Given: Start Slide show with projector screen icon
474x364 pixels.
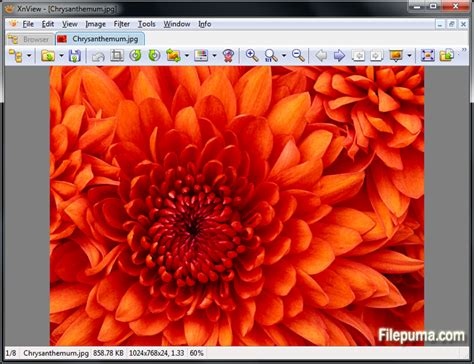Looking at the screenshot, I should [396, 55].
